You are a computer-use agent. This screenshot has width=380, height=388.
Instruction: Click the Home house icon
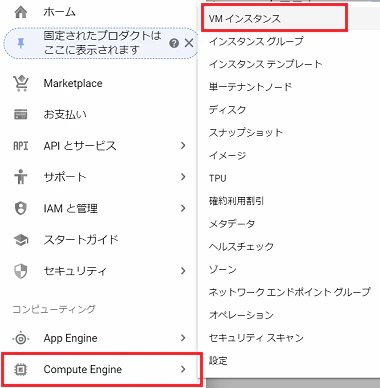click(21, 12)
